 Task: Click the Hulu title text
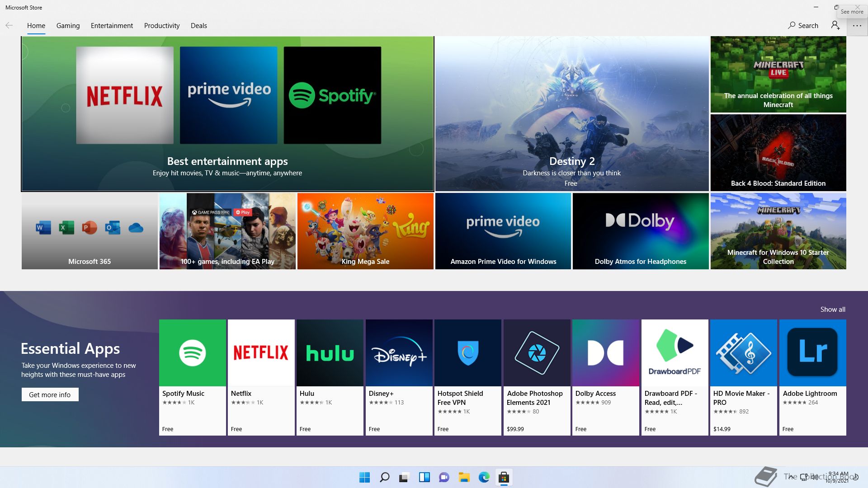307,394
